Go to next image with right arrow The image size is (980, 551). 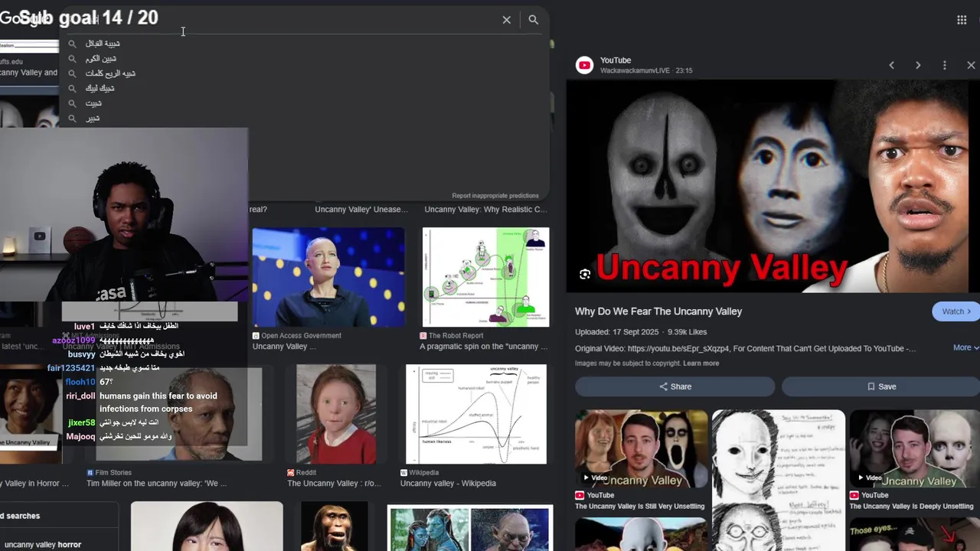[918, 65]
